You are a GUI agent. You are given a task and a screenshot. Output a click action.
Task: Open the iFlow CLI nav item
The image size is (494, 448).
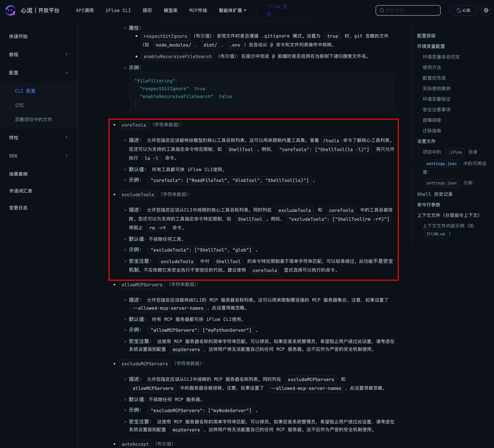pyautogui.click(x=118, y=10)
